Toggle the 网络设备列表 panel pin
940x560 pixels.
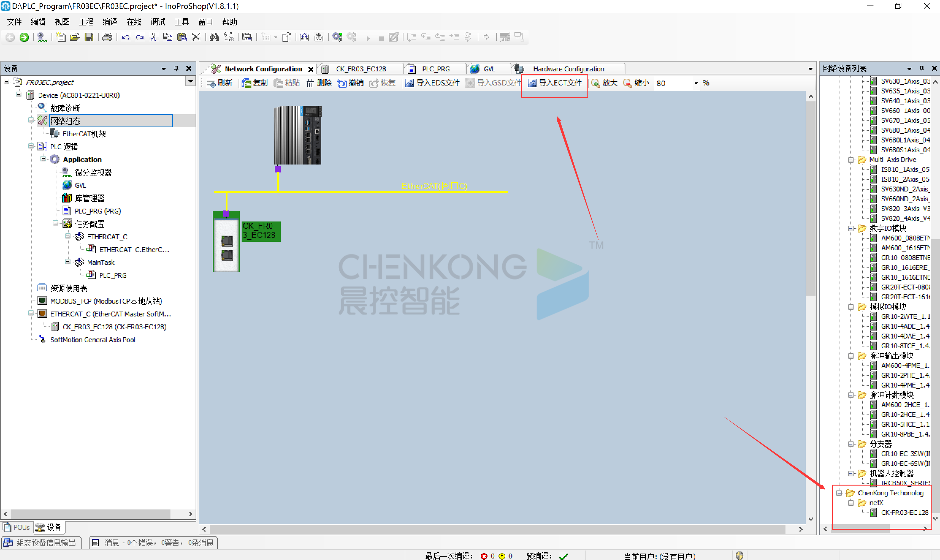click(x=922, y=68)
